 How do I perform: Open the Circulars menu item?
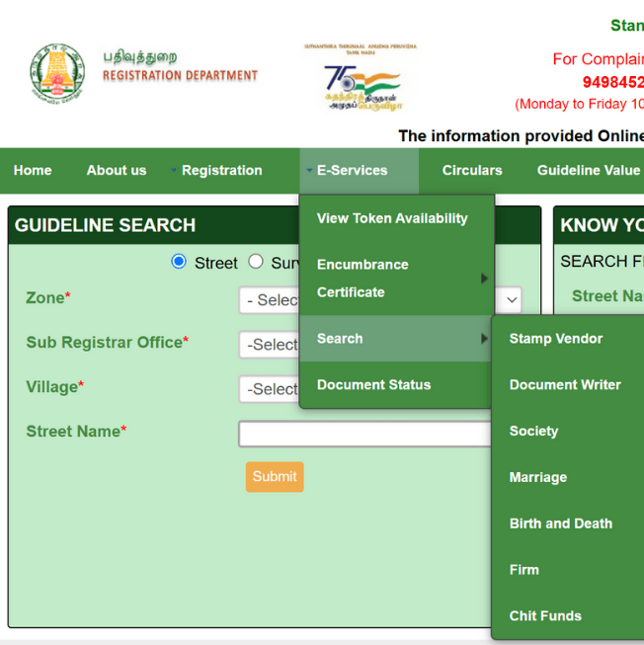[472, 170]
